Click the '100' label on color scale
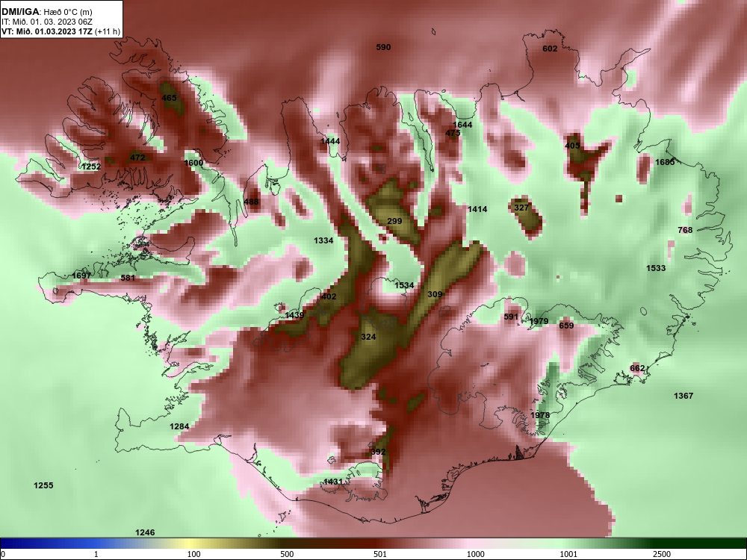 coord(193,554)
